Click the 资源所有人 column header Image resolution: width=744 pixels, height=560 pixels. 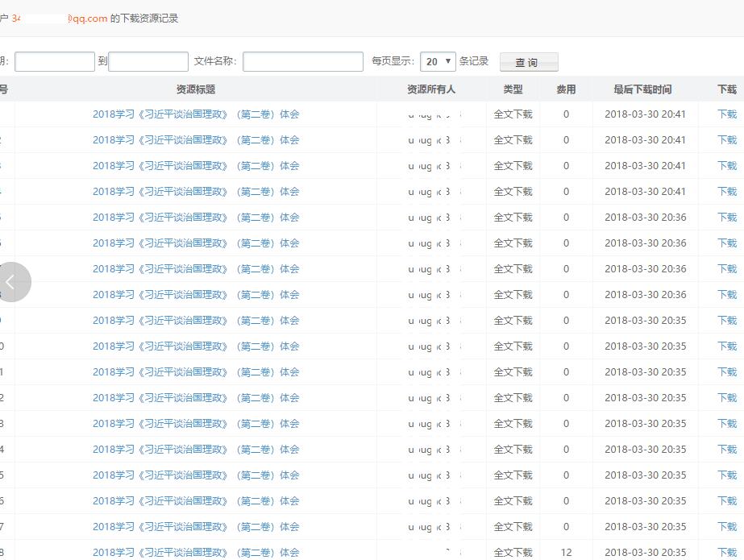pyautogui.click(x=431, y=89)
